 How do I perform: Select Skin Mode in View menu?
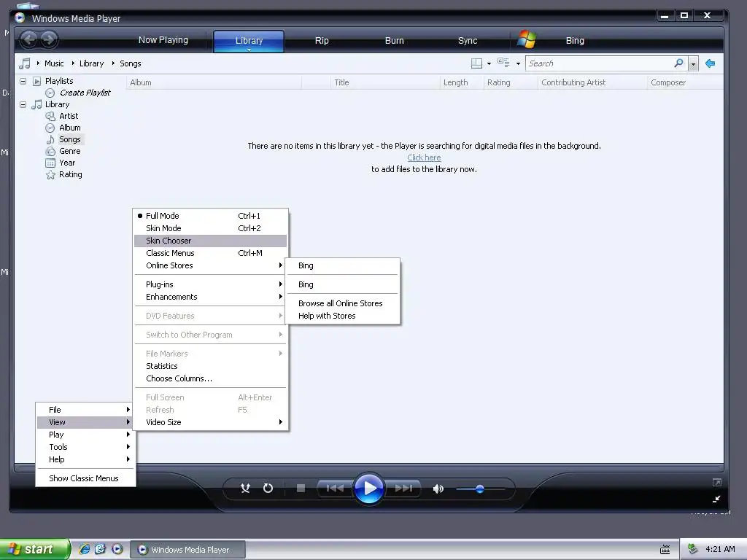[x=211, y=228]
